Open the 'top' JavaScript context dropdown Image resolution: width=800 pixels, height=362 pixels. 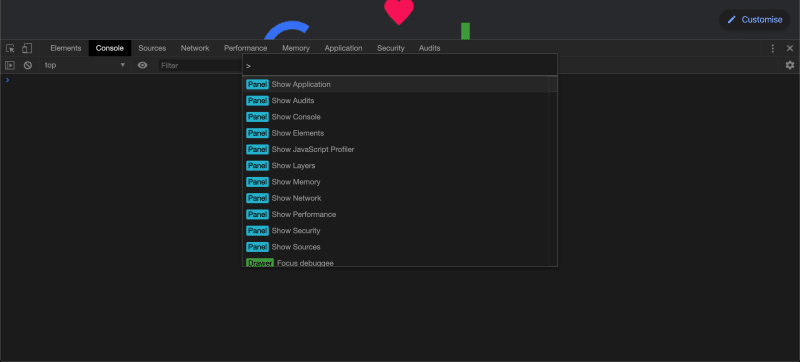[85, 65]
